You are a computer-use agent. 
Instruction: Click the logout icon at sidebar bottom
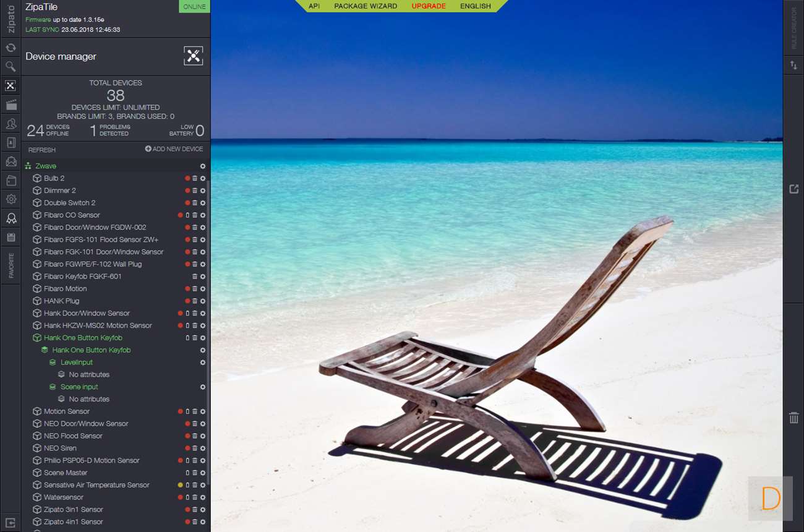(11, 522)
